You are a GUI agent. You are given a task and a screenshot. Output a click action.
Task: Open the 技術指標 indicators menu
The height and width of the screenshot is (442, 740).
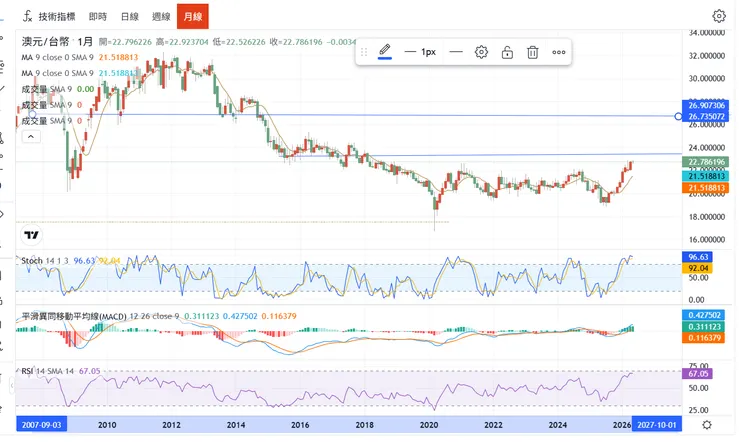click(x=49, y=17)
